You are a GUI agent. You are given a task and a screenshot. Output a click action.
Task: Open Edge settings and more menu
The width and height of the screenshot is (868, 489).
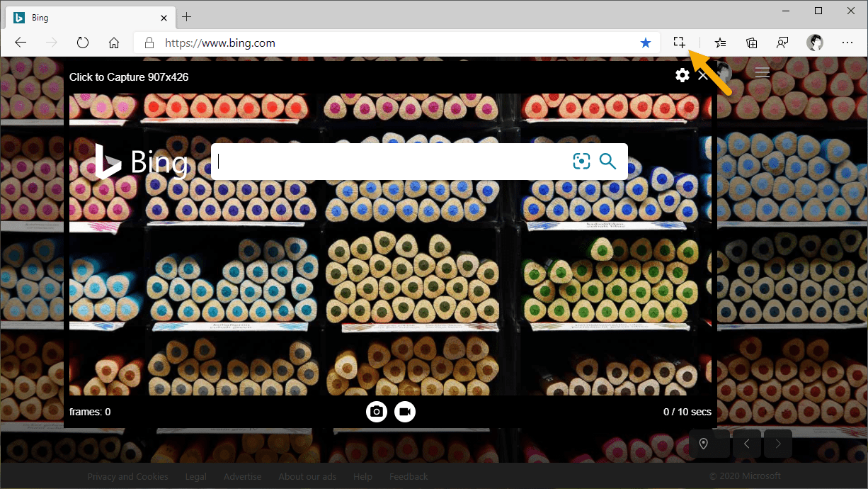pos(847,43)
